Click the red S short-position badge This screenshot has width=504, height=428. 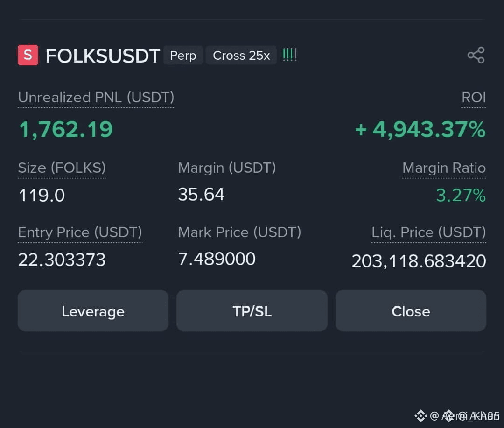[28, 55]
